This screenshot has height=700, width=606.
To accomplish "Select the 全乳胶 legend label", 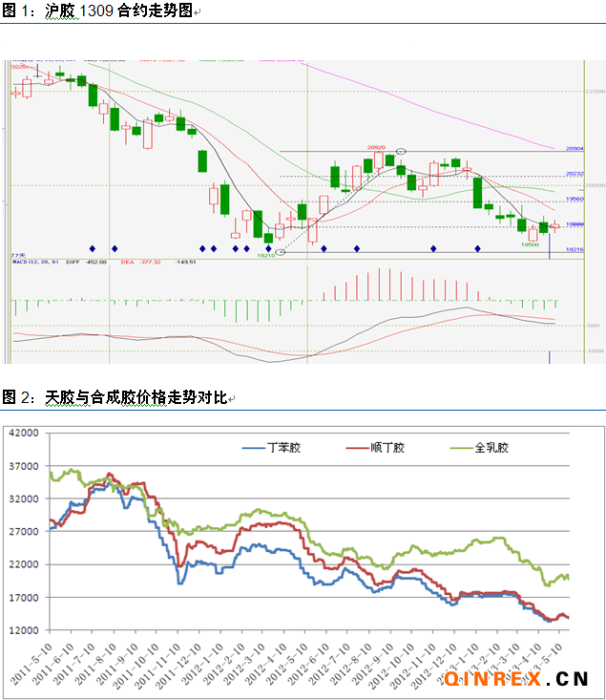I will [490, 447].
